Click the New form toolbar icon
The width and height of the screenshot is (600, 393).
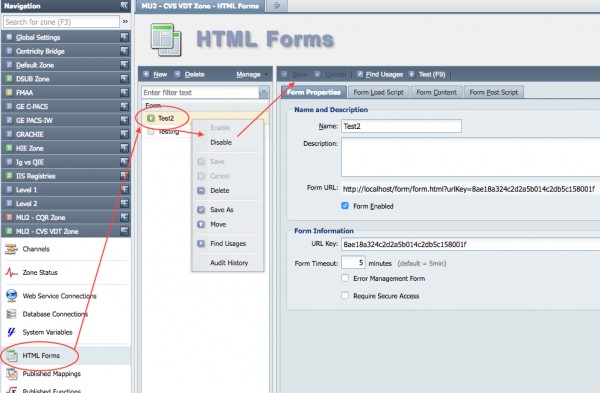(x=146, y=74)
